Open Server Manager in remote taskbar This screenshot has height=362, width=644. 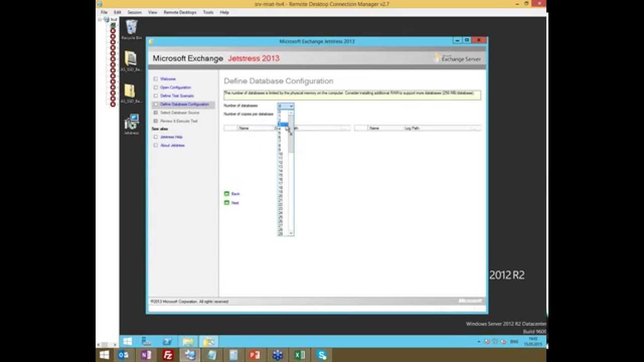click(147, 341)
